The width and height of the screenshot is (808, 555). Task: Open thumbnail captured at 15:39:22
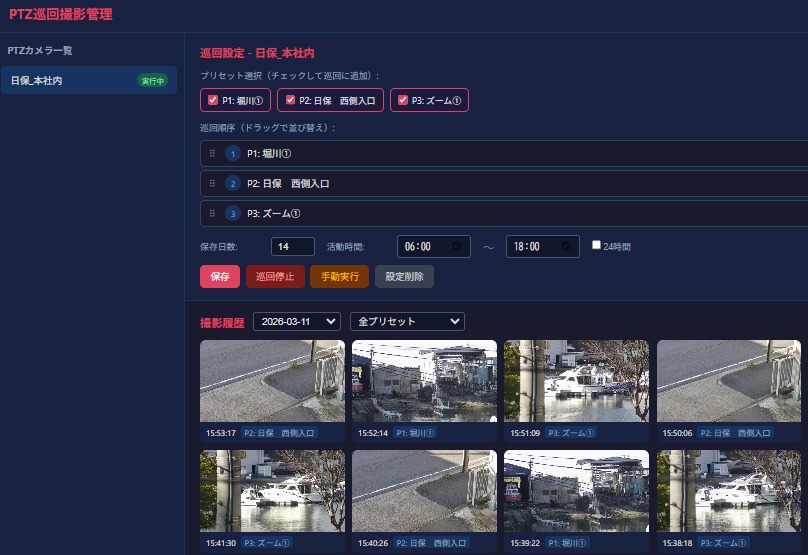click(577, 491)
